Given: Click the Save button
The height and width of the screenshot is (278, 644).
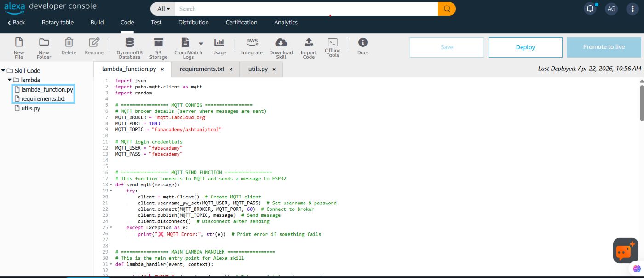Looking at the screenshot, I should 447,47.
